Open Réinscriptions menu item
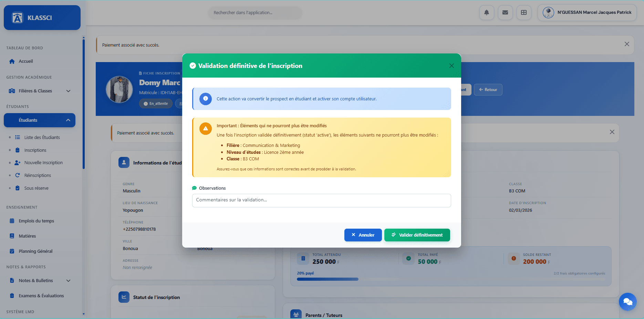 click(x=38, y=175)
